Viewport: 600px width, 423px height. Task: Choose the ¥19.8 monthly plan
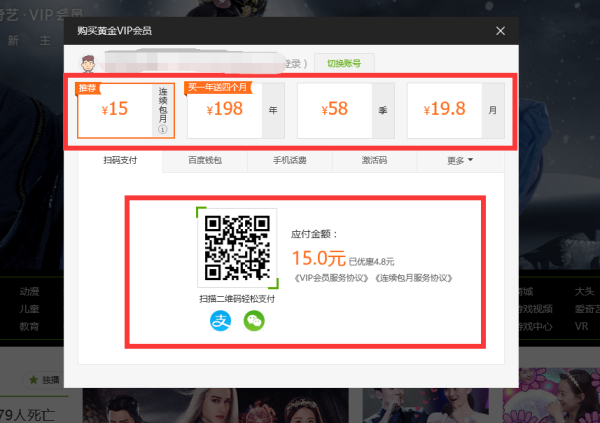456,110
